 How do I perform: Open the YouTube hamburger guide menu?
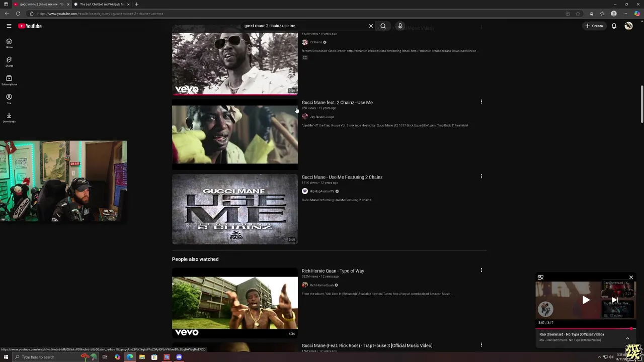pos(9,26)
